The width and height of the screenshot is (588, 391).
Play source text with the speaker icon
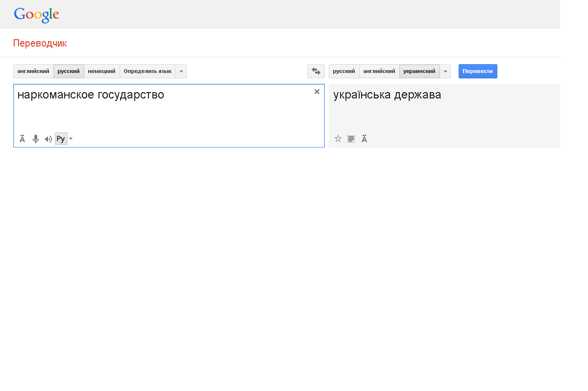click(48, 139)
